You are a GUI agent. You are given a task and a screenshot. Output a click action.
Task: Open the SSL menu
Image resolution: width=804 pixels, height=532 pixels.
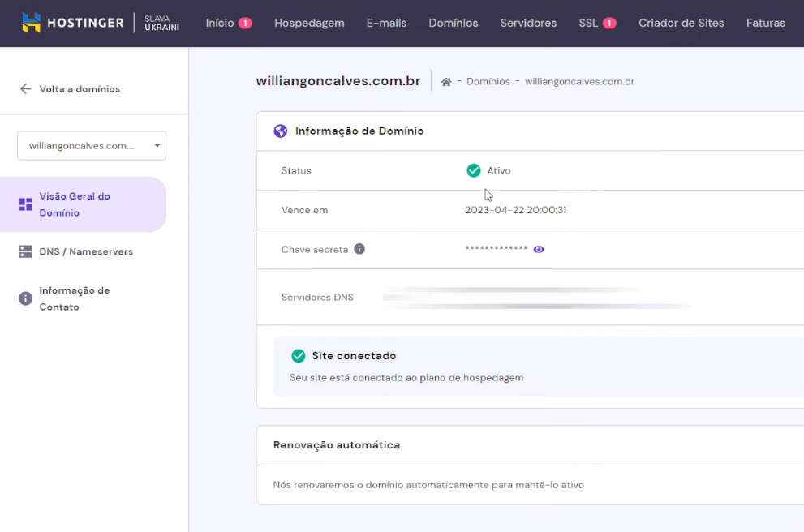pyautogui.click(x=588, y=23)
